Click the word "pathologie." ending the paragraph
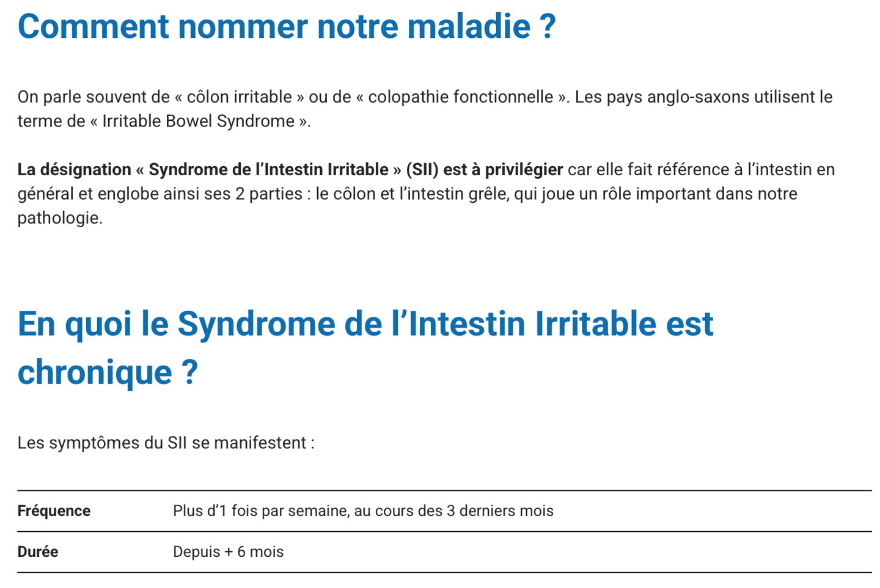The image size is (880, 588). (60, 218)
